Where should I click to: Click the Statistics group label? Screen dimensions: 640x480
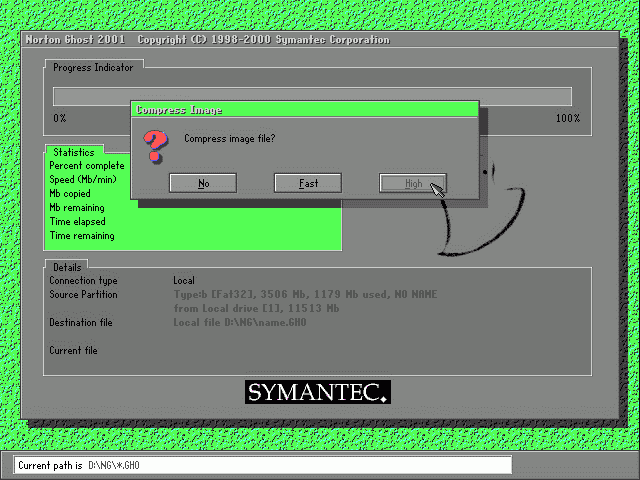73,152
